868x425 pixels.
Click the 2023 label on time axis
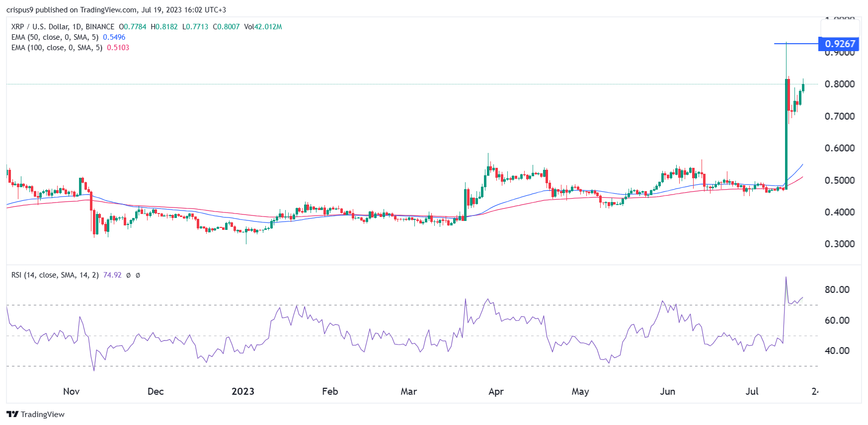(243, 391)
